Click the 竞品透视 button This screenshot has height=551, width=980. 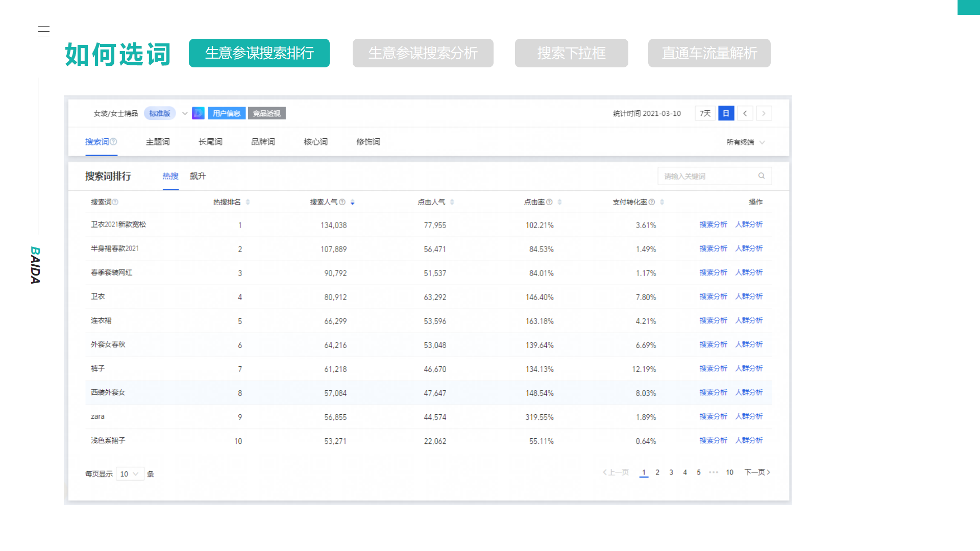tap(266, 113)
